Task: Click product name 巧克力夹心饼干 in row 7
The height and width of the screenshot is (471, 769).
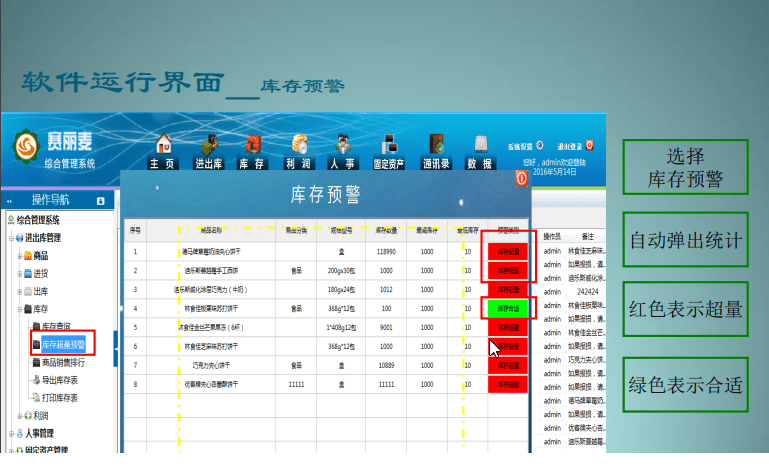Action: [x=211, y=366]
